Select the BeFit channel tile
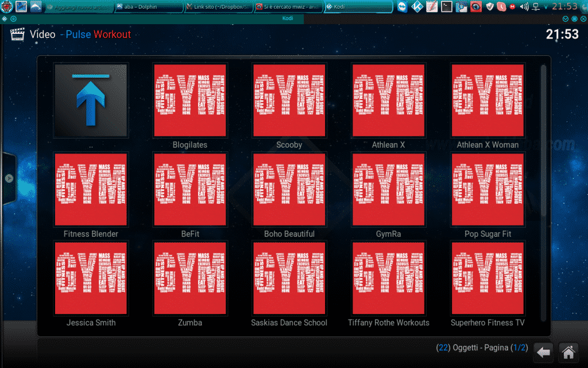 (190, 189)
